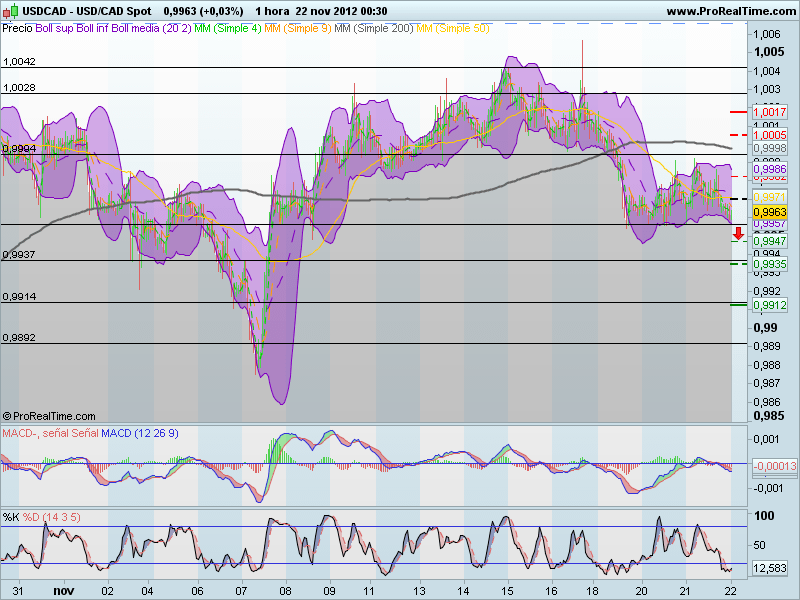The image size is (800, 600).
Task: Select the Precio price series label
Action: [x=16, y=31]
